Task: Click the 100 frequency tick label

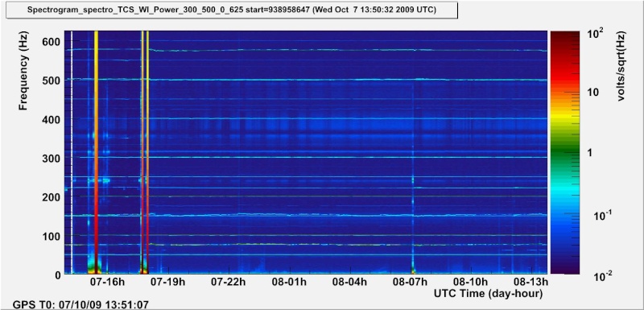Action: coord(52,236)
